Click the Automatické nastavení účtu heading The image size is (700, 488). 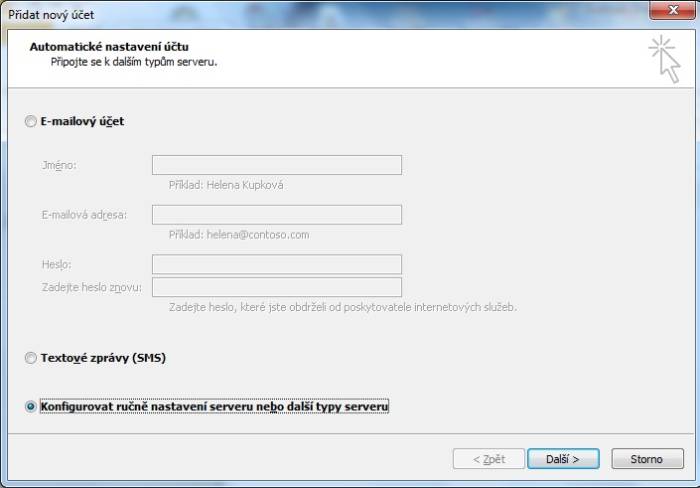click(109, 46)
